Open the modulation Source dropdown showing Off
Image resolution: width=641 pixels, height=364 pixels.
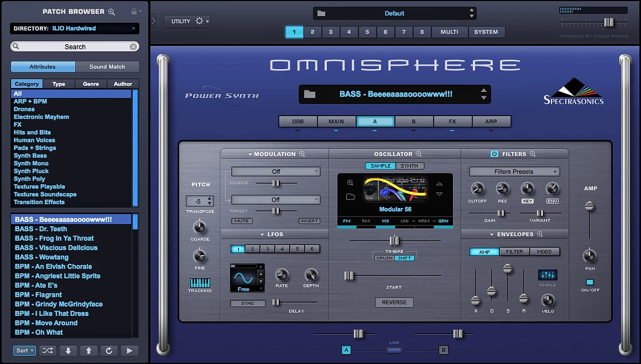[275, 171]
